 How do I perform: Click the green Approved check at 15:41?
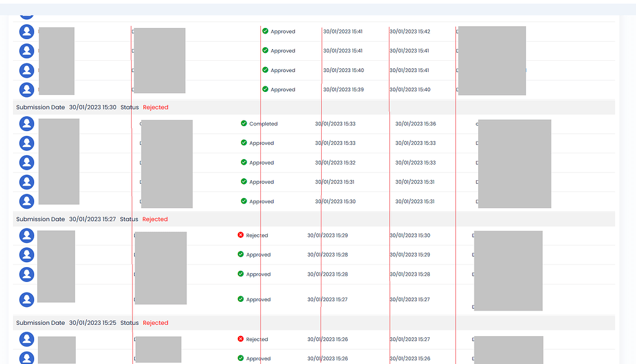pos(265,31)
